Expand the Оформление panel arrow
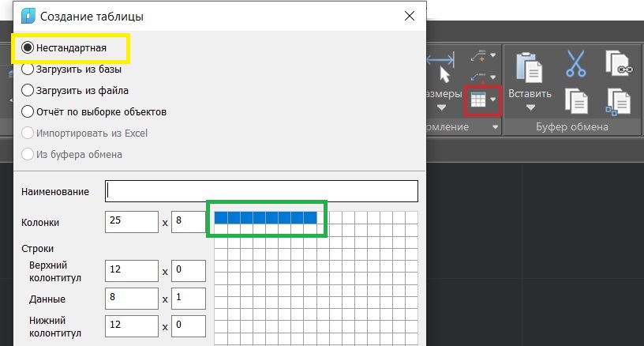 pos(495,126)
